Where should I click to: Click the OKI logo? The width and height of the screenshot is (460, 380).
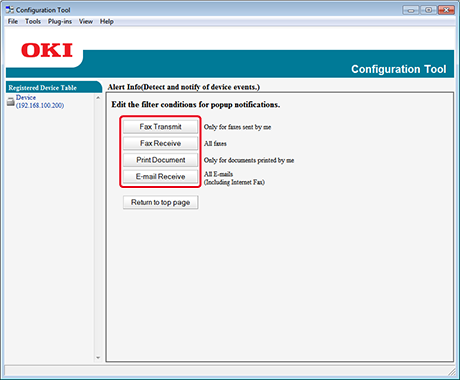click(x=47, y=50)
